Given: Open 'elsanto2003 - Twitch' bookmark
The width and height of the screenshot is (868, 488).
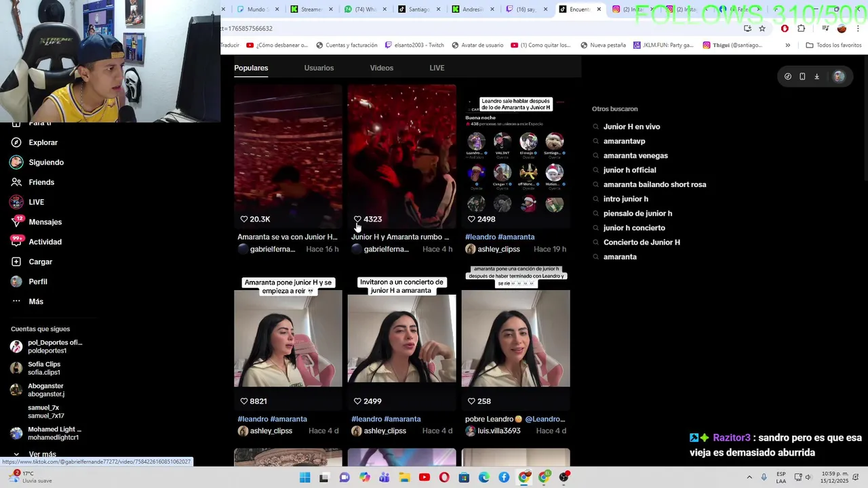Looking at the screenshot, I should coord(414,45).
